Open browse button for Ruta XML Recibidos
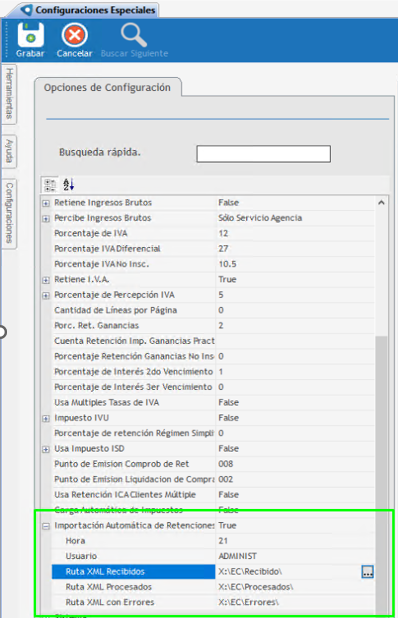The image size is (398, 618). point(367,571)
